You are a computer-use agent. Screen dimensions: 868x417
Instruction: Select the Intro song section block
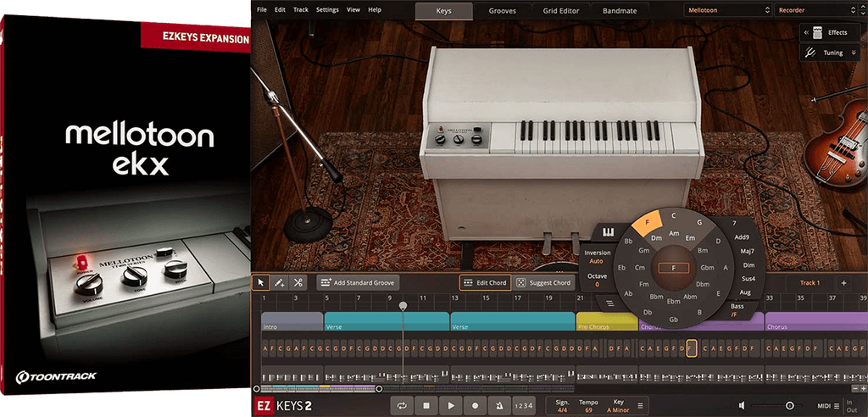click(x=292, y=321)
